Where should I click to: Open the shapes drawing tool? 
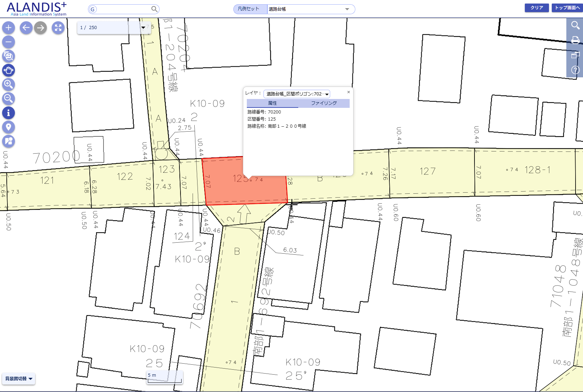pyautogui.click(x=9, y=141)
